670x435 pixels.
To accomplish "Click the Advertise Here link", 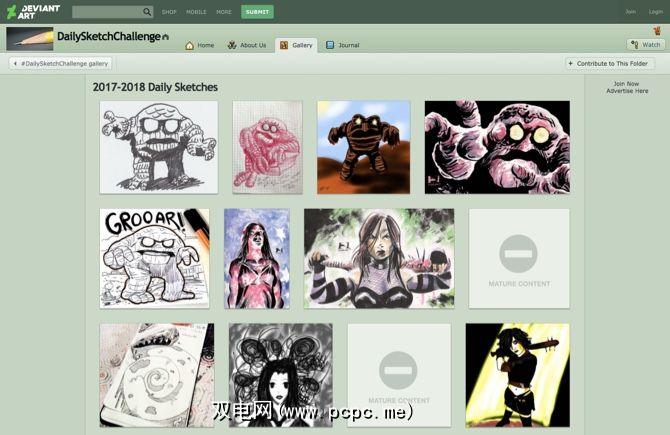I will [627, 91].
